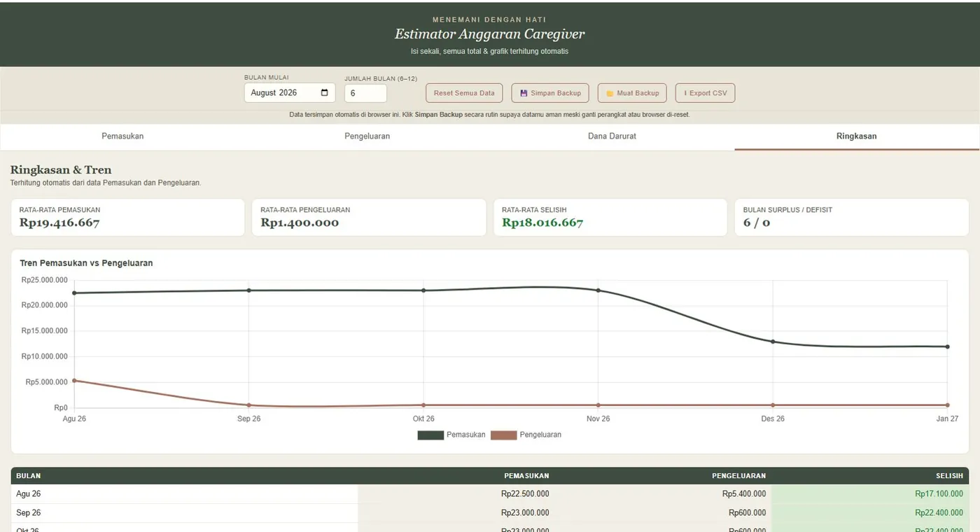
Task: Click the Estimator Anggaran Caregiver title
Action: pos(489,34)
